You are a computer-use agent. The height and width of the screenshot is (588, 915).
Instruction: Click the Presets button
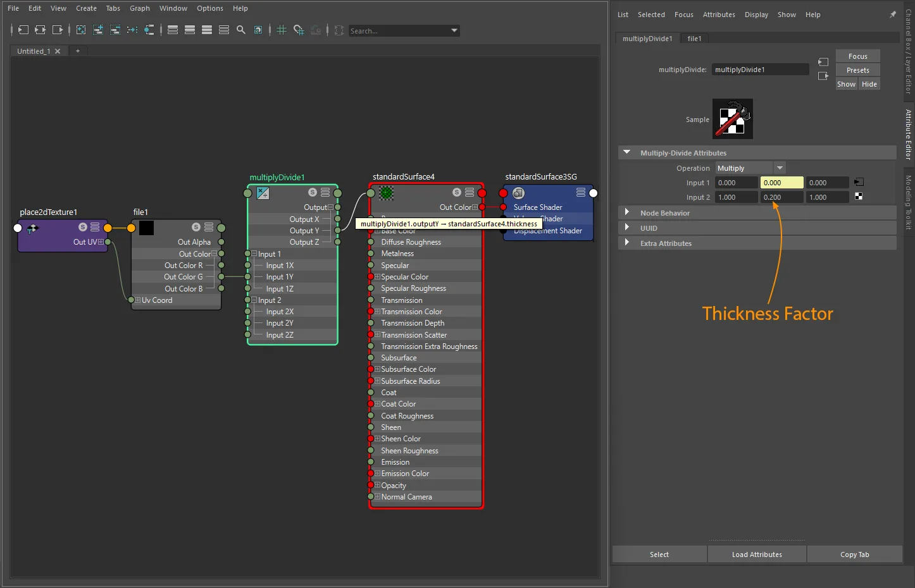coord(857,70)
